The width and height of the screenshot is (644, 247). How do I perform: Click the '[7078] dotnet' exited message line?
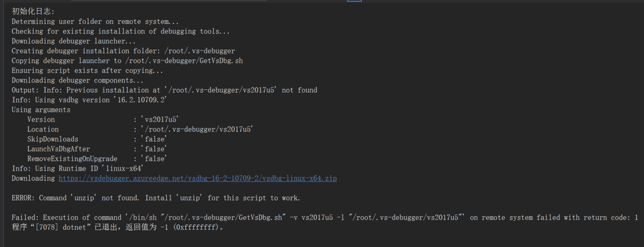(x=118, y=227)
